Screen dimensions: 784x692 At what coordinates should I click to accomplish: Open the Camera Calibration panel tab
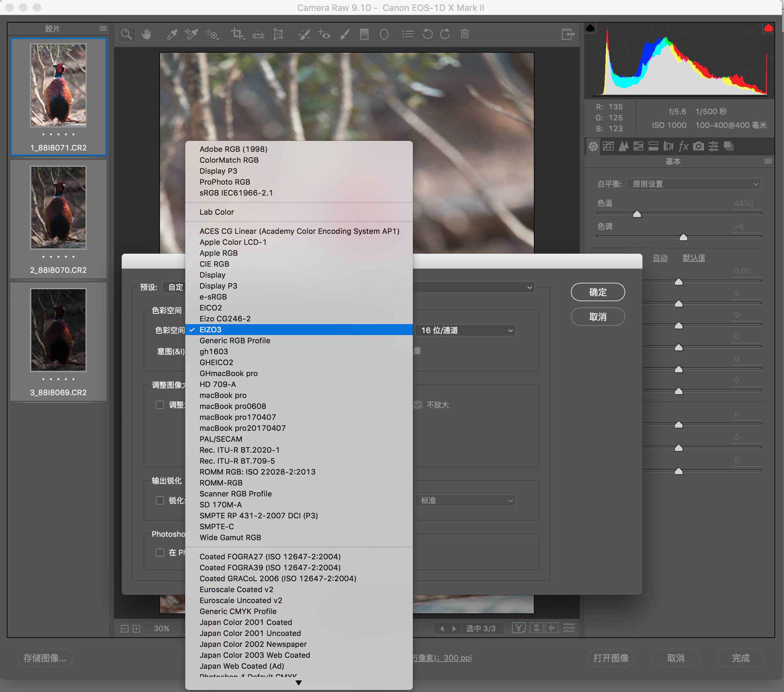tap(699, 146)
